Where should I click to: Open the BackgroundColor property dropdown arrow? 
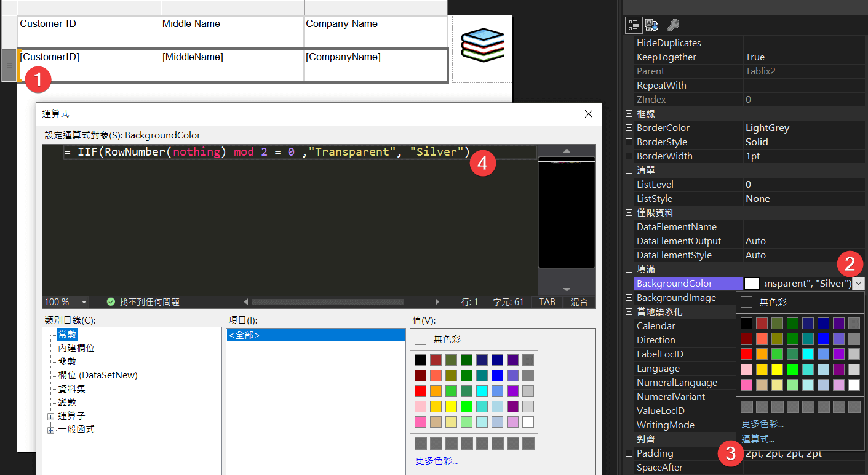pos(858,284)
